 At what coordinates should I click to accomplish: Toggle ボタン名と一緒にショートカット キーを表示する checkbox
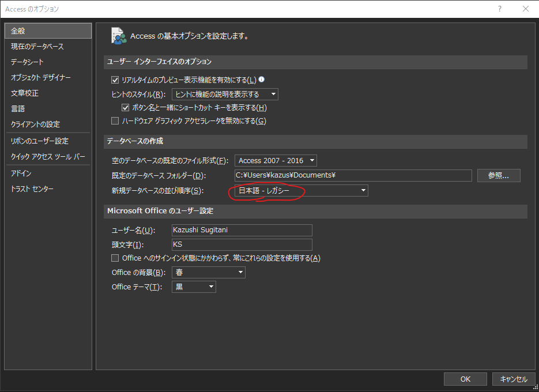126,108
